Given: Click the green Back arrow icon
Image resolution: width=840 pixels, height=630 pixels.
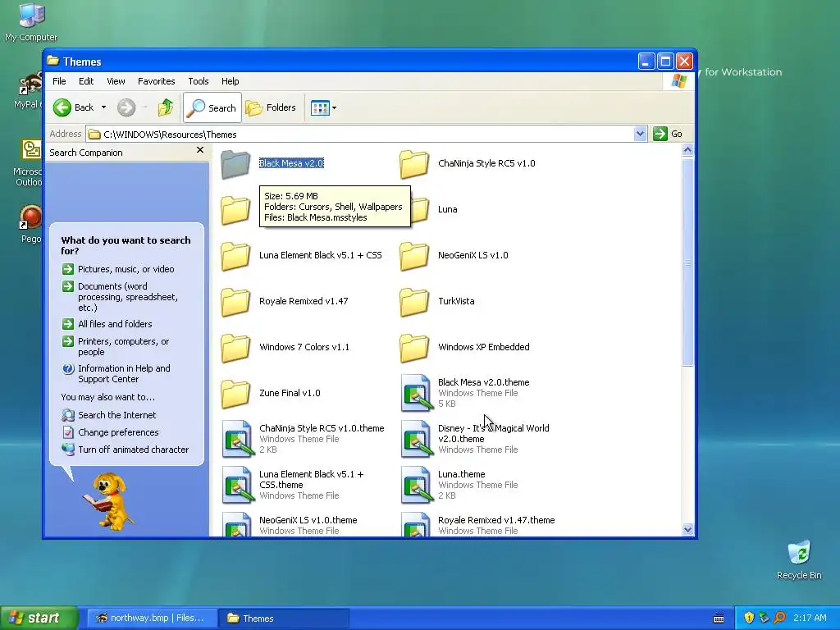Looking at the screenshot, I should [62, 107].
